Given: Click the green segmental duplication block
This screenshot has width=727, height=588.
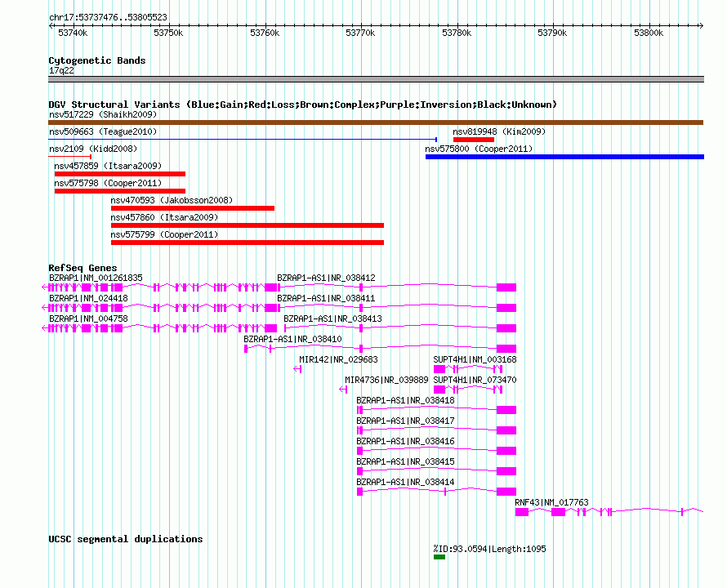Looking at the screenshot, I should pyautogui.click(x=439, y=557).
